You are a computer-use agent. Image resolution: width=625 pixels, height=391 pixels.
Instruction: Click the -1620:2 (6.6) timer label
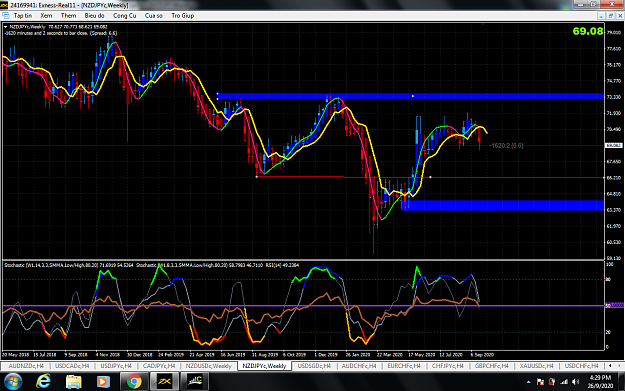[506, 145]
